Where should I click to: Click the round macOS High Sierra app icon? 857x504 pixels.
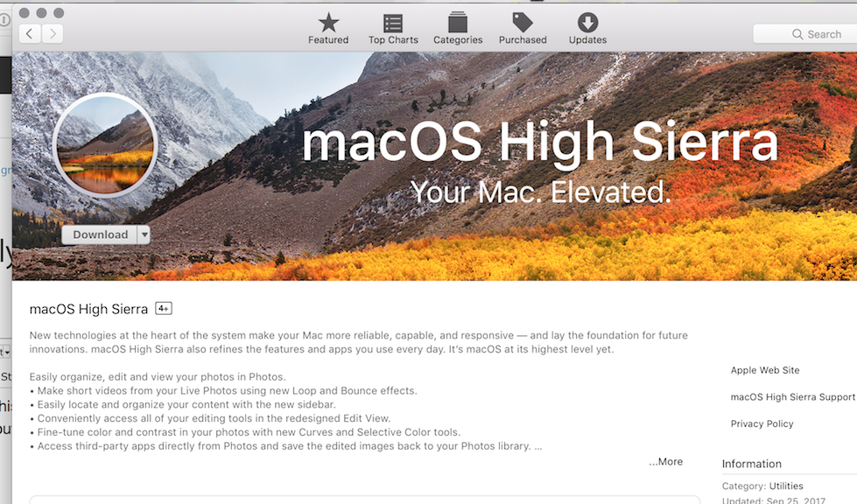[x=105, y=145]
